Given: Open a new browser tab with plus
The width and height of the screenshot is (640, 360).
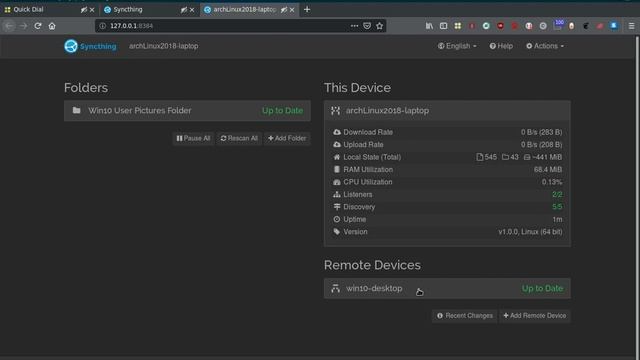Looking at the screenshot, I should coord(307,9).
